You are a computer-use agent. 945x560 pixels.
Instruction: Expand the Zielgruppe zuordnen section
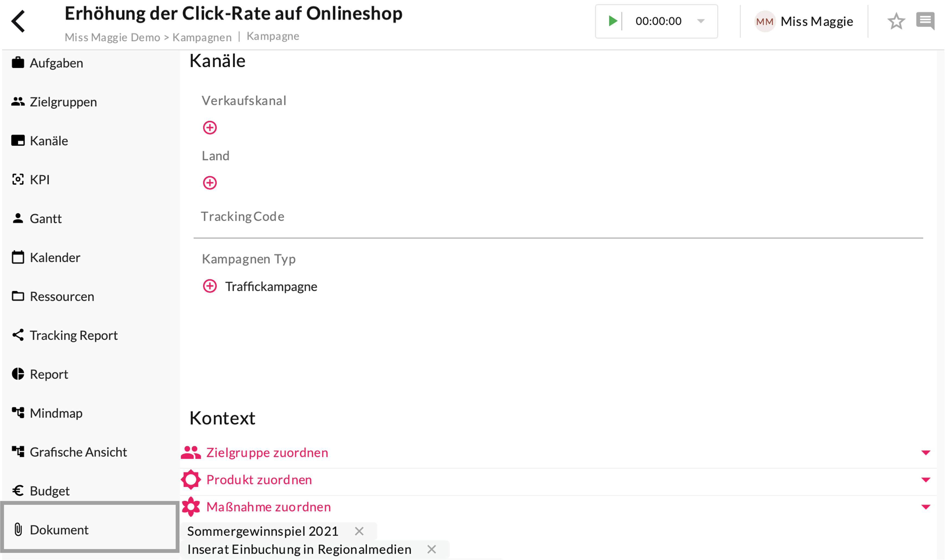coord(925,452)
